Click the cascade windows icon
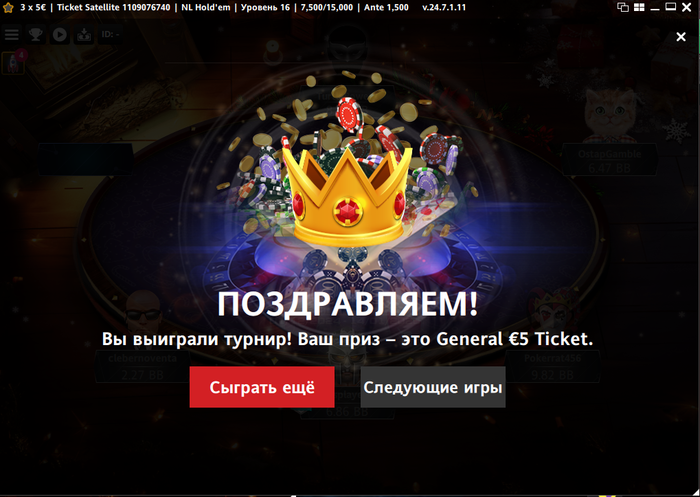Screen dimensions: 700x497 (623, 7)
